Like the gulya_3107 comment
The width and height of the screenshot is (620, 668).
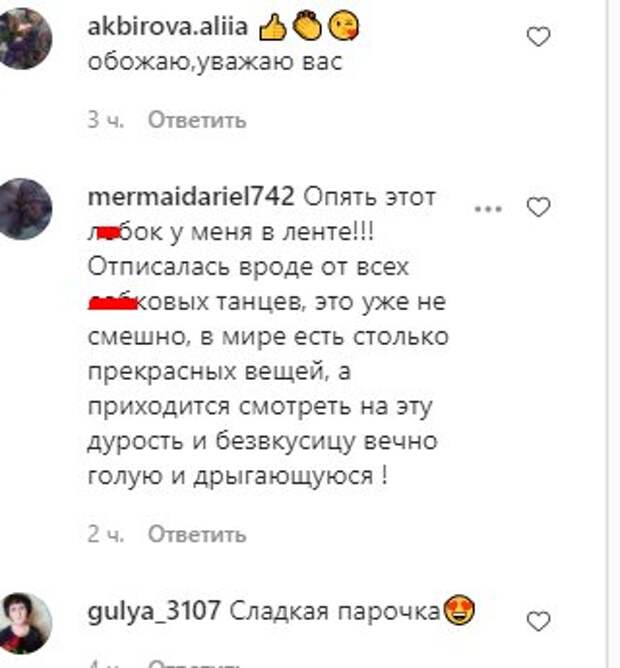539,621
